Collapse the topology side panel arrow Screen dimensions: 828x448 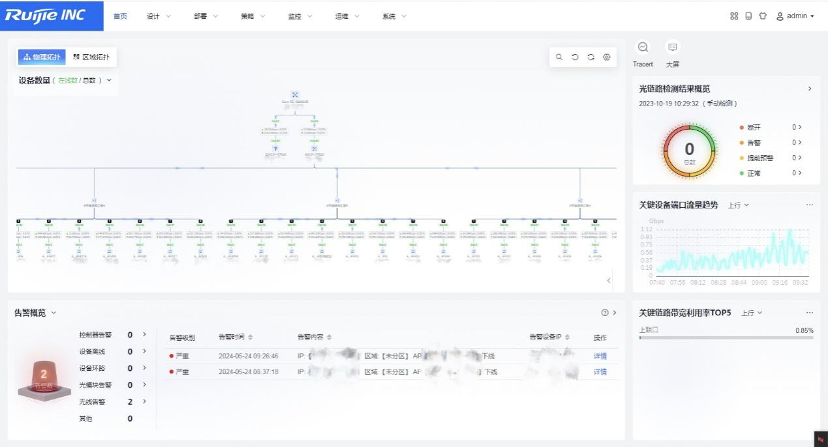tap(608, 281)
